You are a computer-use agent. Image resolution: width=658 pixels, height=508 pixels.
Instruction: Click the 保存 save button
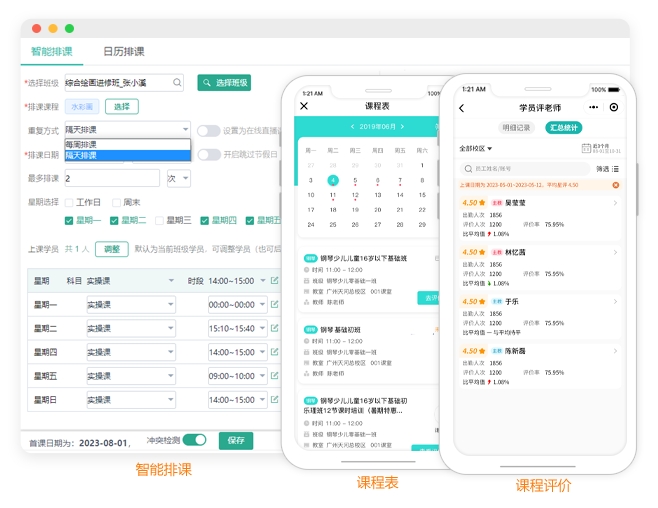pyautogui.click(x=236, y=440)
